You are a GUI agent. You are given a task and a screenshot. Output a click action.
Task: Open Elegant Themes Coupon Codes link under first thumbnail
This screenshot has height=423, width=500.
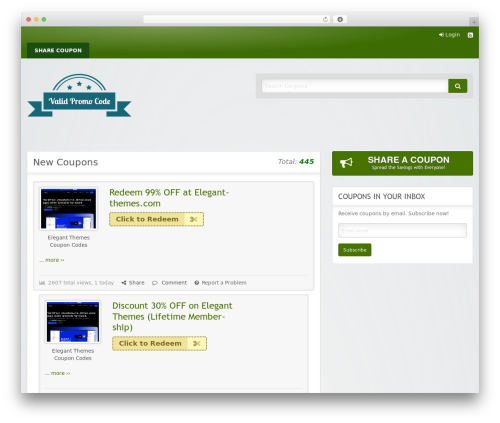click(68, 241)
